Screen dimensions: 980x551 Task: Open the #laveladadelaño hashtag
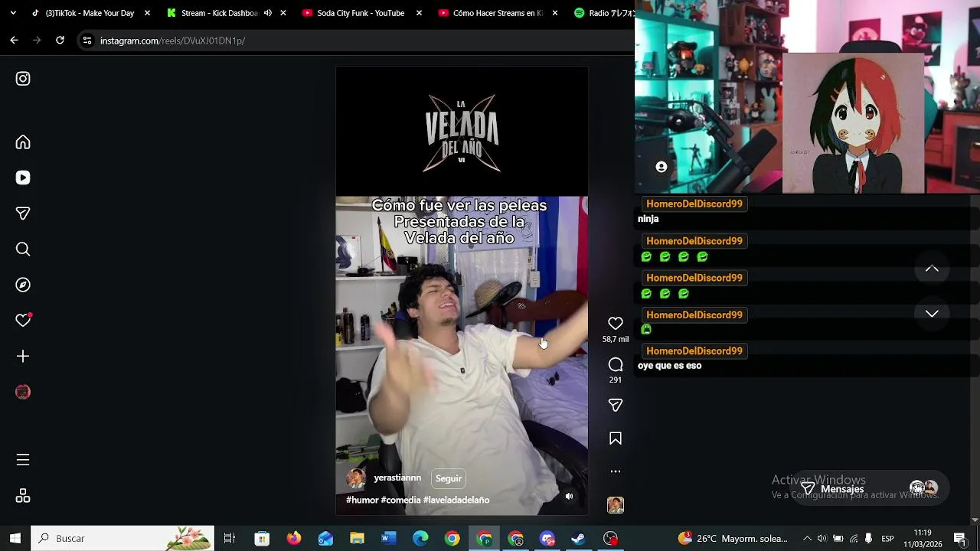(x=456, y=500)
